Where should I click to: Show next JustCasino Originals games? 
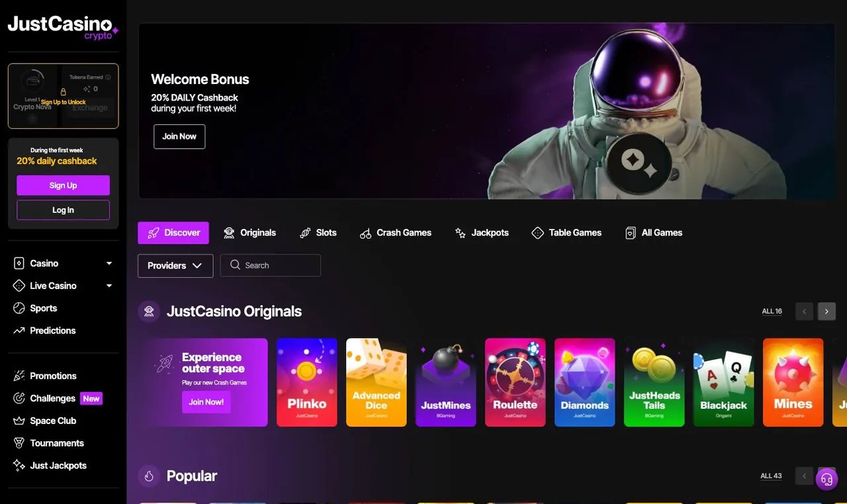pyautogui.click(x=826, y=312)
